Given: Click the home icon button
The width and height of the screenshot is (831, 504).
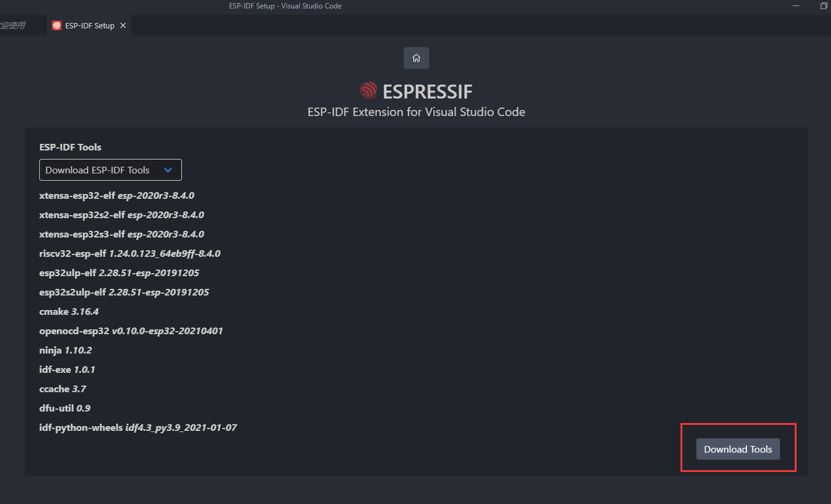Looking at the screenshot, I should 416,58.
